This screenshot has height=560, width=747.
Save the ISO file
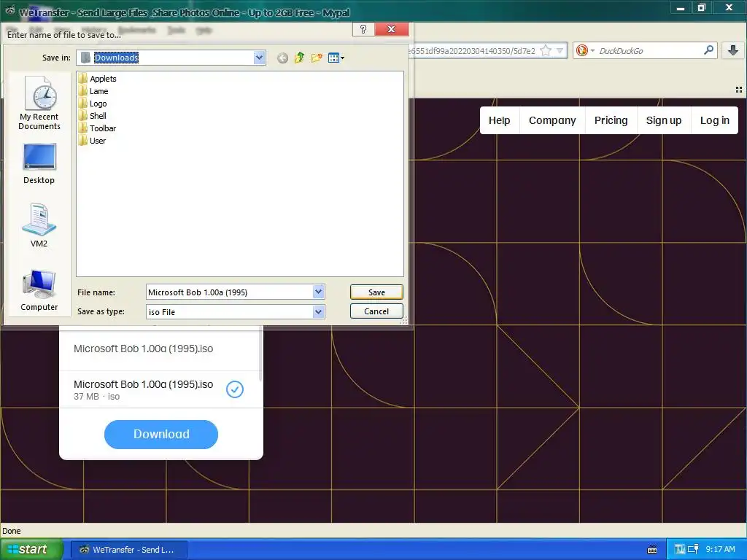(x=376, y=292)
